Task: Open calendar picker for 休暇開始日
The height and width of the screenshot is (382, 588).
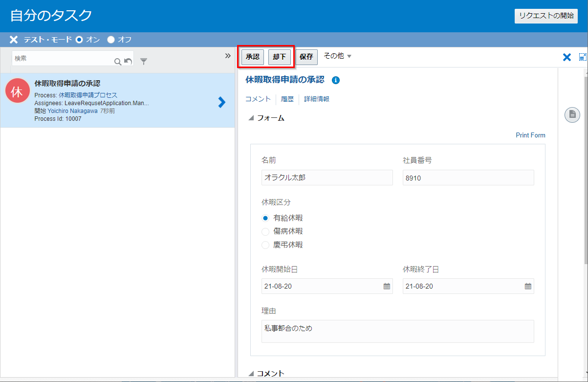Action: pyautogui.click(x=387, y=286)
